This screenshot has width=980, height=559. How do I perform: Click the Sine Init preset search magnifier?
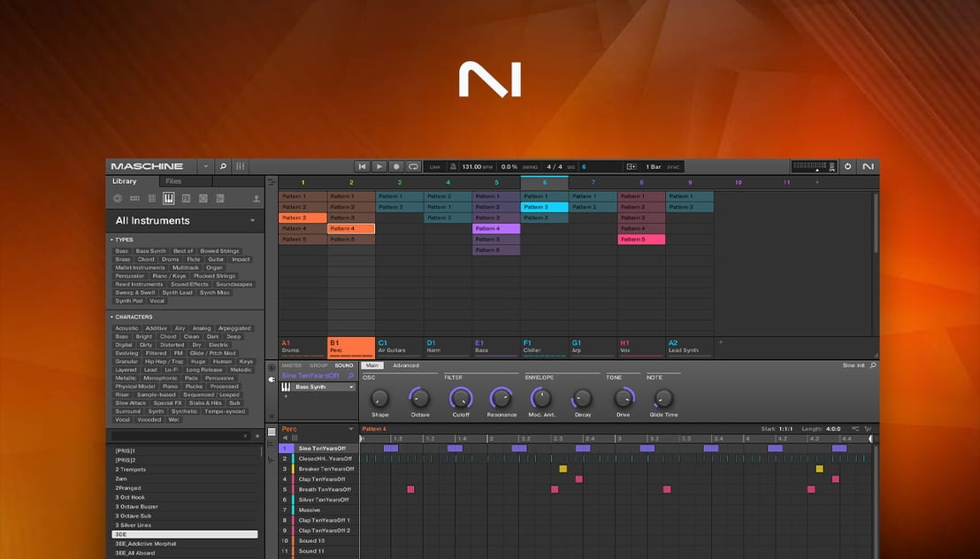pos(873,365)
